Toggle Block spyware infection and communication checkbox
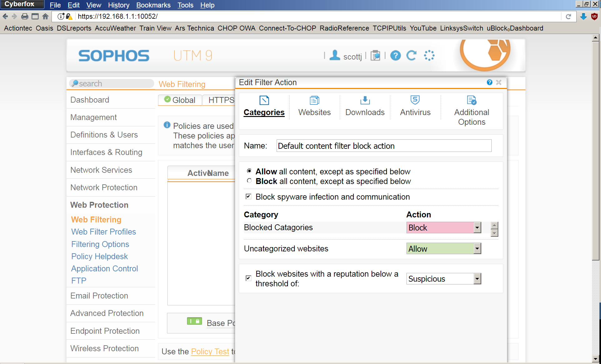Screen dimensions: 601x364 248,196
